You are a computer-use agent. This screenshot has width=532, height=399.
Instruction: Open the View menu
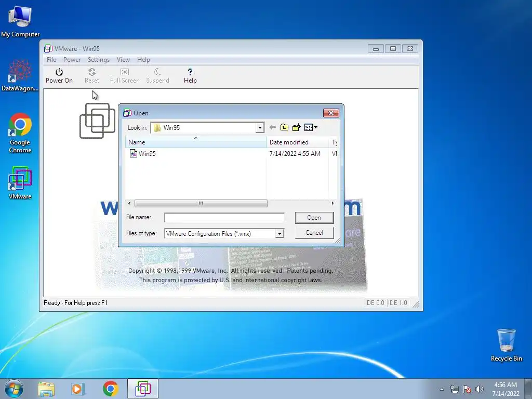pyautogui.click(x=123, y=60)
